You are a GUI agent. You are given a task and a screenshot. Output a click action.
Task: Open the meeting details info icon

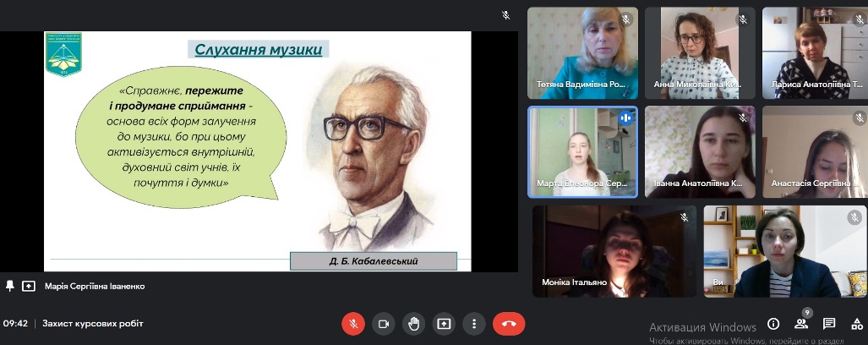click(772, 324)
